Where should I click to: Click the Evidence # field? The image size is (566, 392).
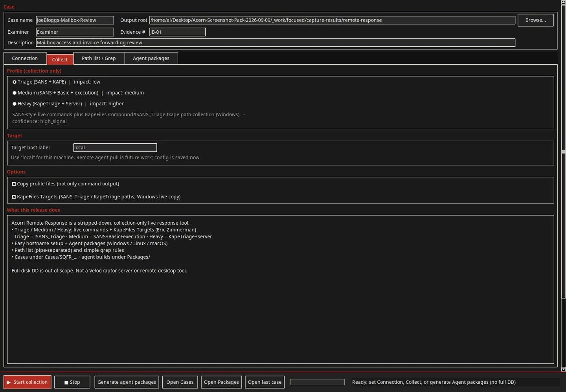177,32
